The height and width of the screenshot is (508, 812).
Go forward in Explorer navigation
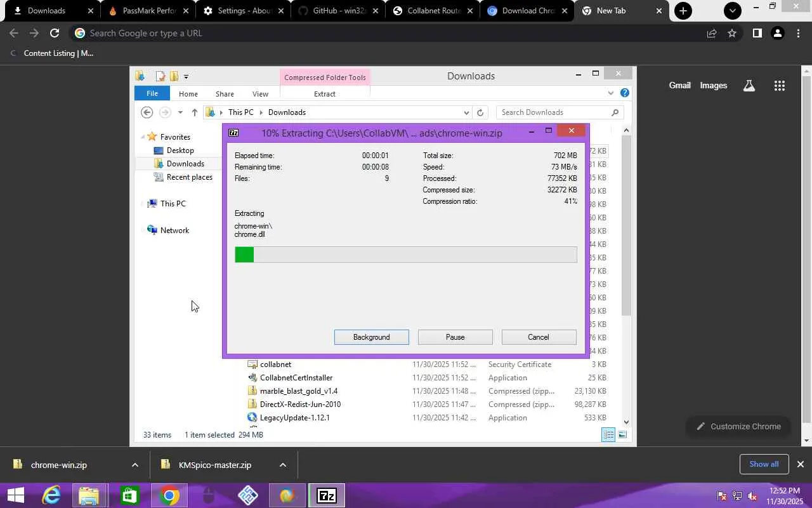click(165, 112)
